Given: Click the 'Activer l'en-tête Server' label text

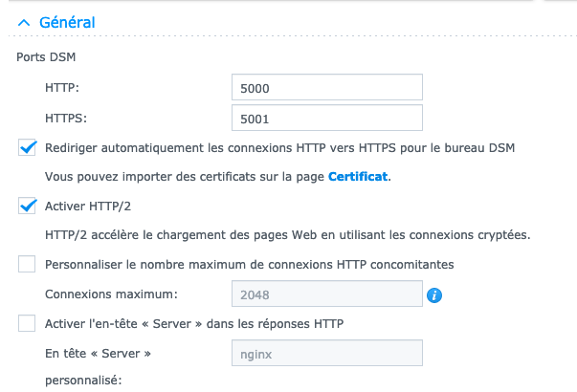Looking at the screenshot, I should [194, 323].
